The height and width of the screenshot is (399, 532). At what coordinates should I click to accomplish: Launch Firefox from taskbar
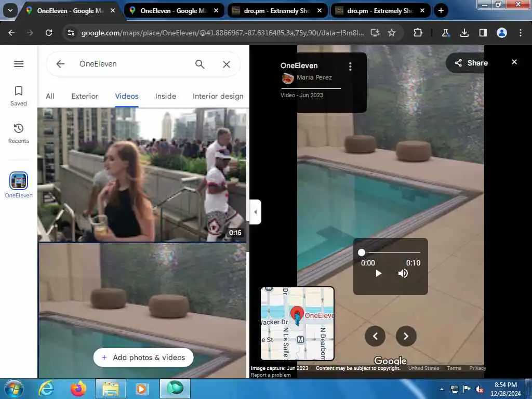pyautogui.click(x=78, y=389)
